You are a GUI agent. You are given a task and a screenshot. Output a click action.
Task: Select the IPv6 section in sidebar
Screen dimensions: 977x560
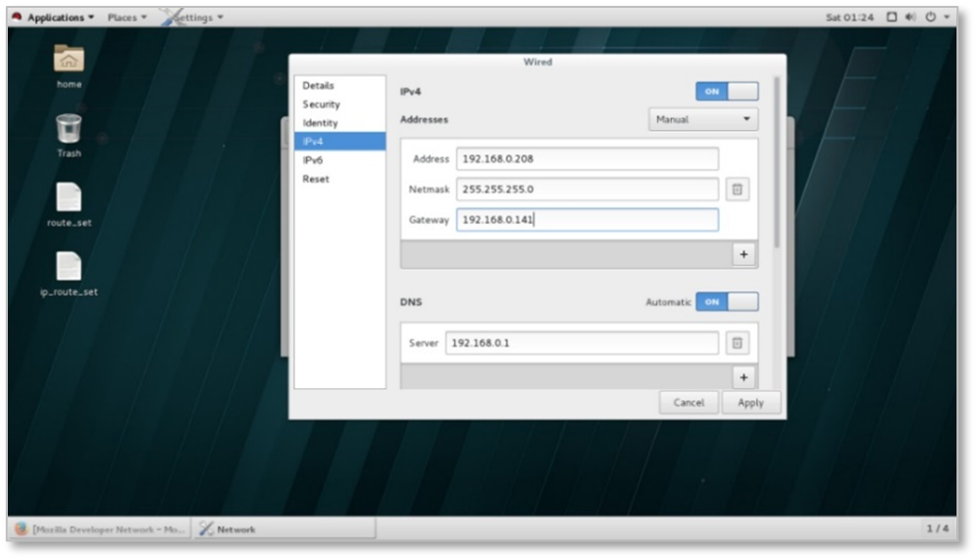coord(313,160)
